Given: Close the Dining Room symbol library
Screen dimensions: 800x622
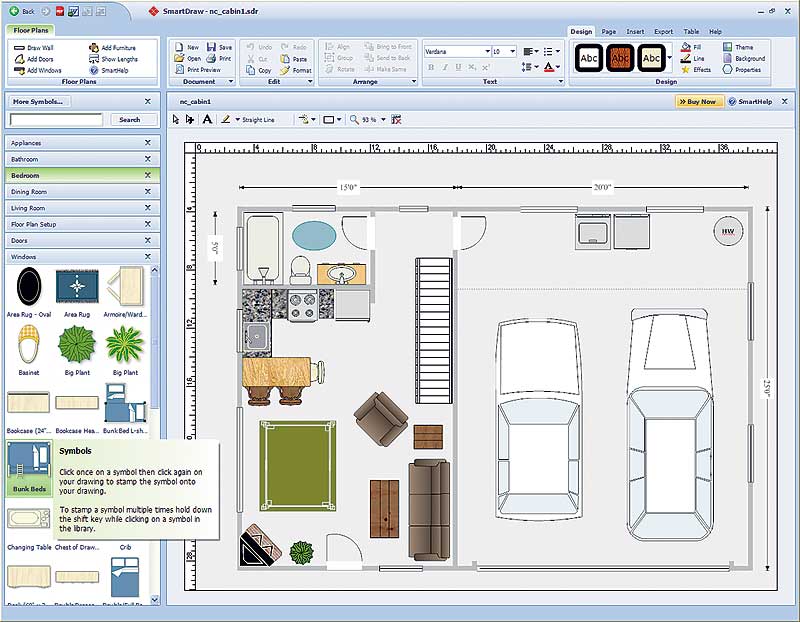Looking at the screenshot, I should (x=147, y=191).
